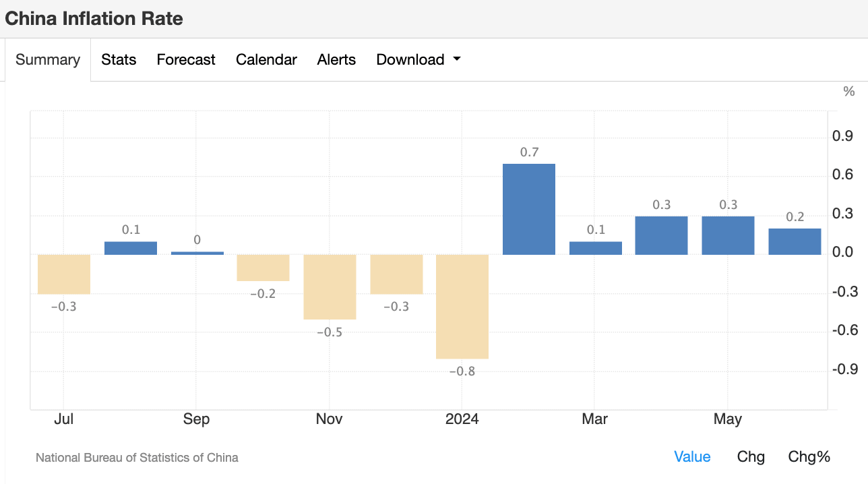Expand the Download dropdown menu
Viewport: 868px width, 484px height.
click(418, 59)
